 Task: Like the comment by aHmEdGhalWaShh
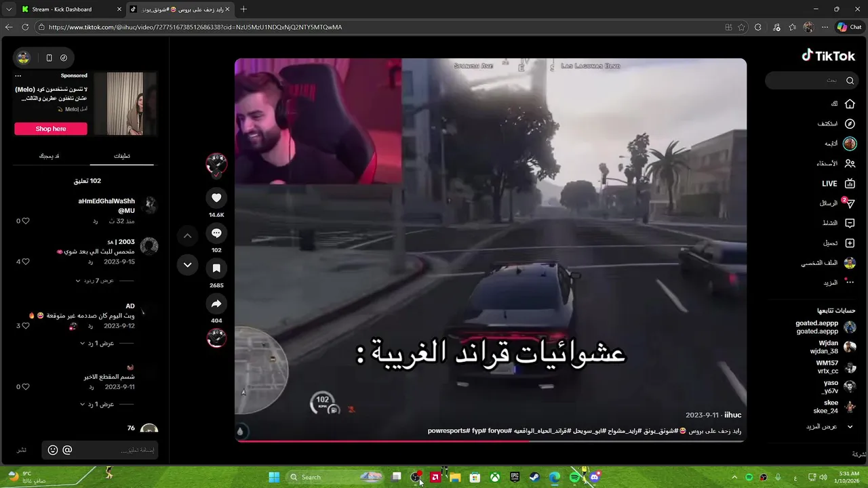click(x=25, y=221)
